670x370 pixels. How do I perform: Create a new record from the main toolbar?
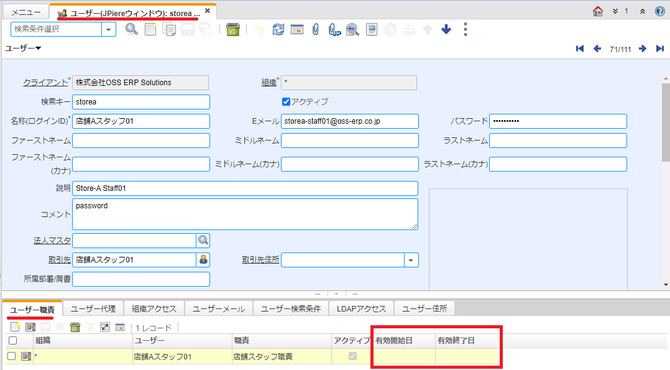(150, 29)
